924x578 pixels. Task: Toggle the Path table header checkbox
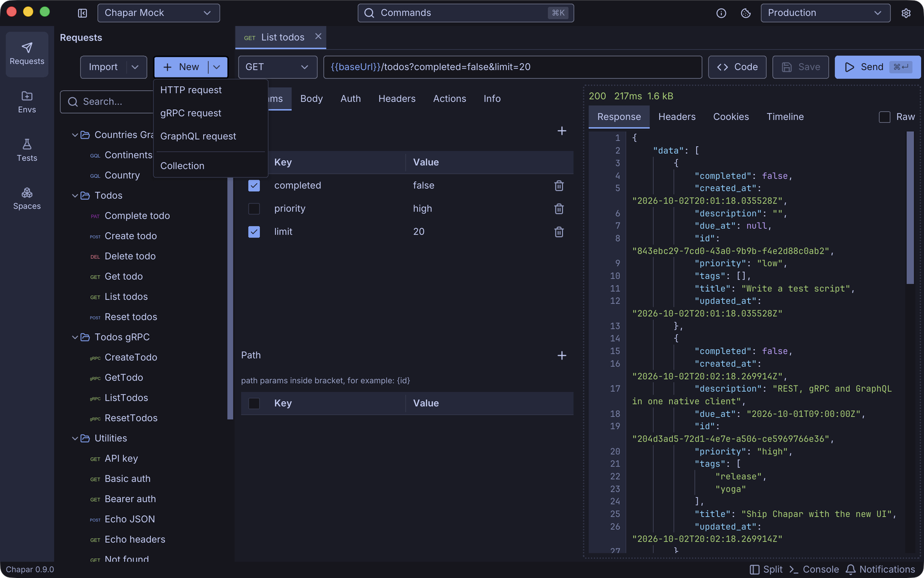254,403
